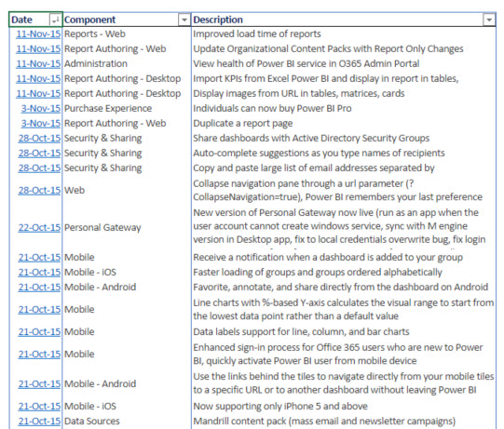
Task: Select cell 'Now supporting only iPhone 5 and above'
Action: (344, 407)
